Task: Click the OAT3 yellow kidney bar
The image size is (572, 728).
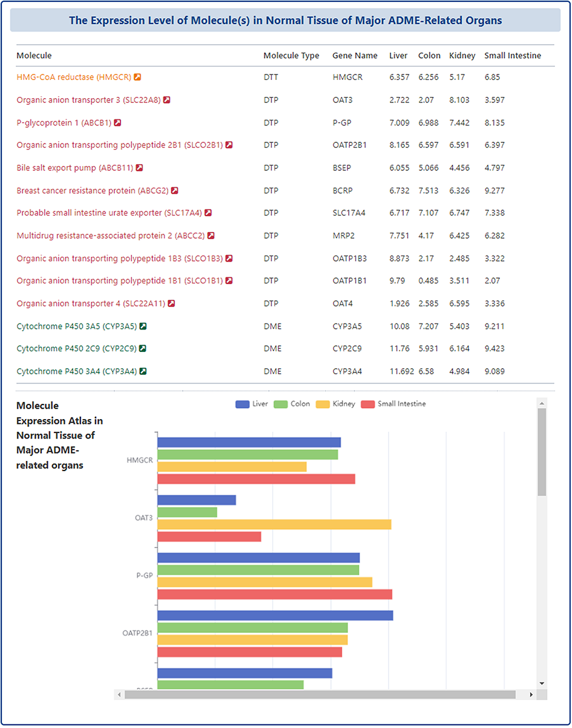Action: point(274,524)
